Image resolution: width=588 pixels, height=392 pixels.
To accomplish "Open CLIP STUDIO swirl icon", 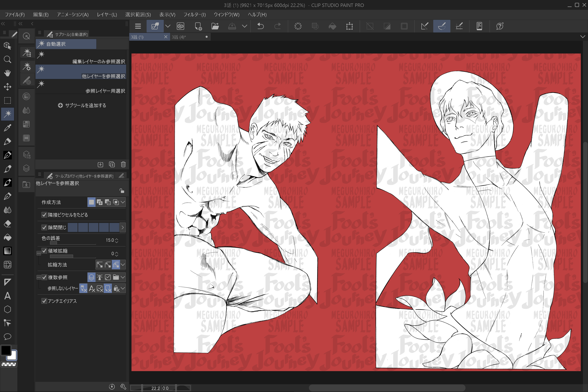I will pos(180,26).
